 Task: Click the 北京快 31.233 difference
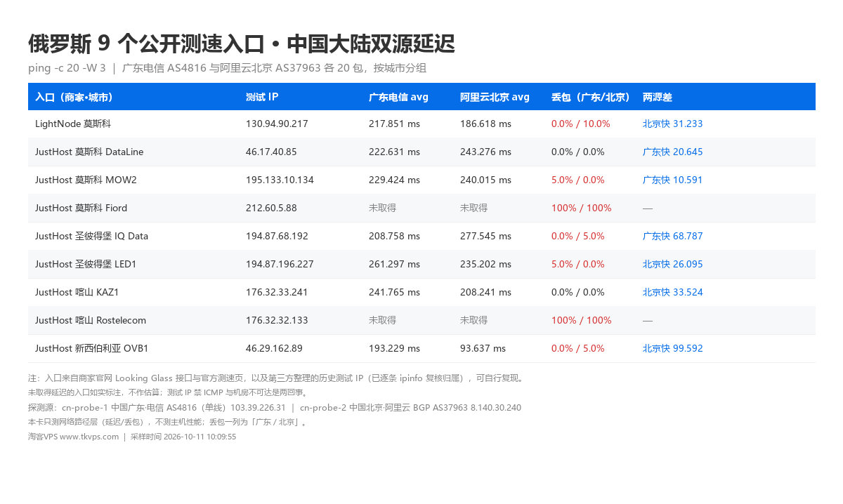click(672, 124)
